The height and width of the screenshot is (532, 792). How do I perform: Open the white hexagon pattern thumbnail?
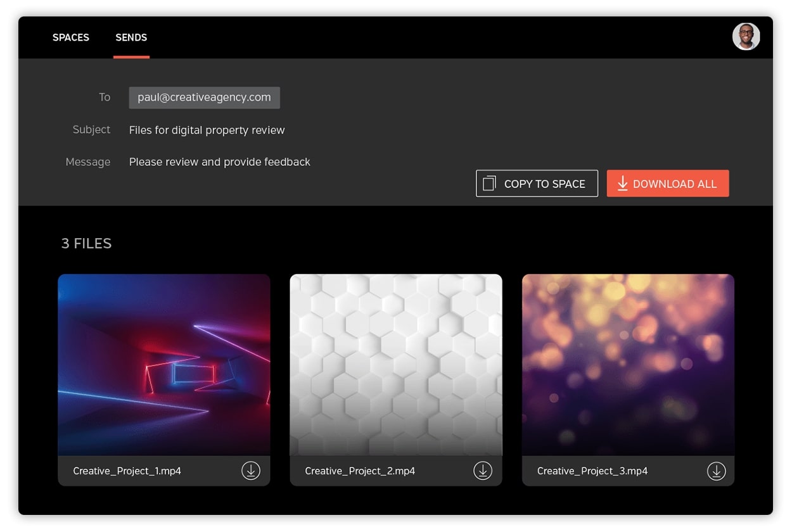(x=396, y=364)
